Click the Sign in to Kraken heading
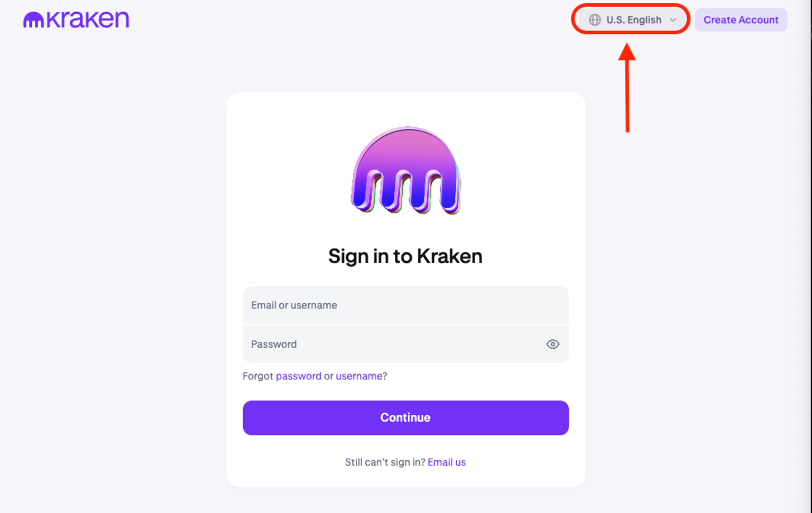812x513 pixels. click(x=405, y=256)
